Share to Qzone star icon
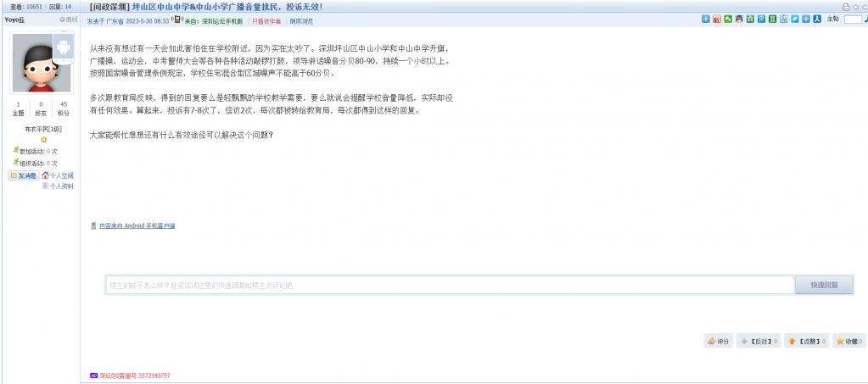 [x=750, y=19]
